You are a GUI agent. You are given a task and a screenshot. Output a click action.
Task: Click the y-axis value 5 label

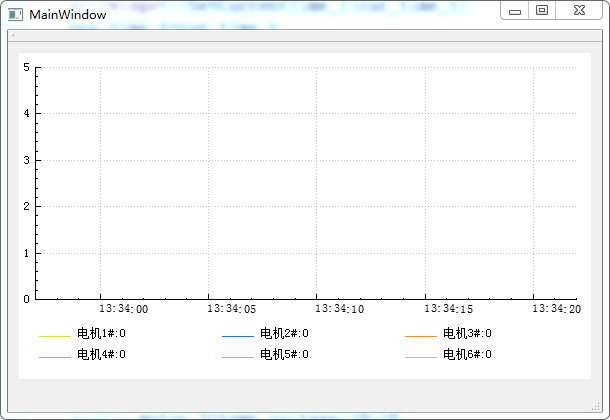(x=26, y=68)
